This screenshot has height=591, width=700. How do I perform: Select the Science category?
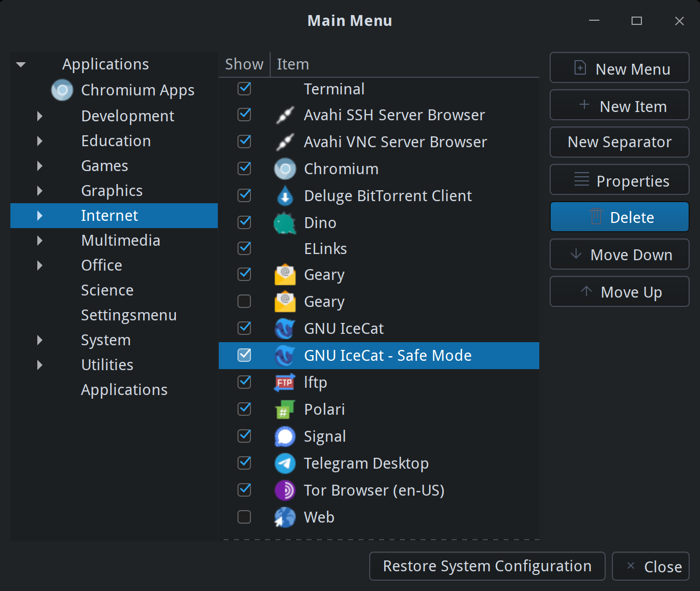[107, 290]
